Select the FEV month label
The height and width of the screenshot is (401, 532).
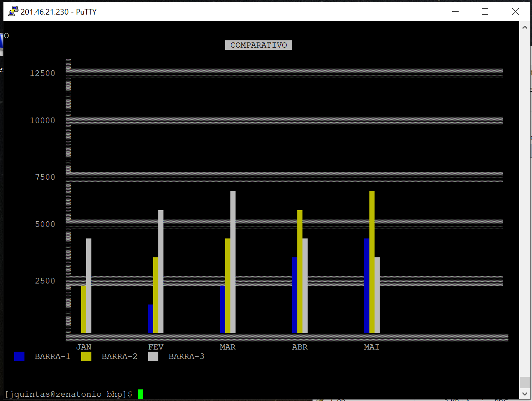156,347
